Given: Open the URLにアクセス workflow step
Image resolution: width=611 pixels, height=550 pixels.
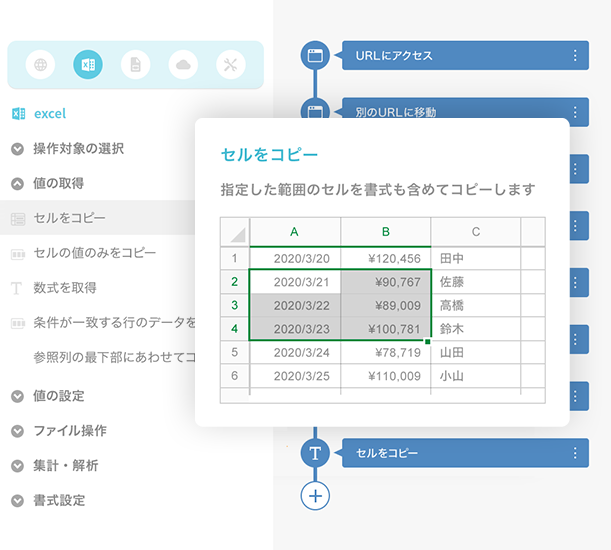Looking at the screenshot, I should (465, 55).
